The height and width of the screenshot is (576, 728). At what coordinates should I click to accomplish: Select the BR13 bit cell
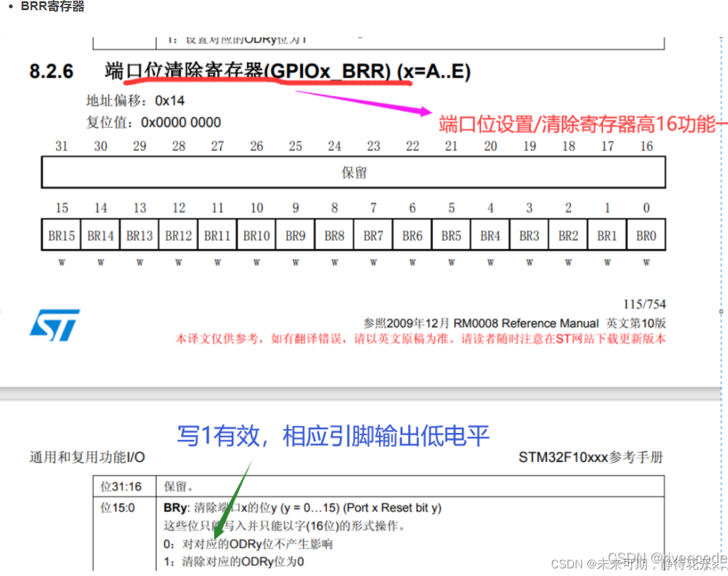pos(139,235)
